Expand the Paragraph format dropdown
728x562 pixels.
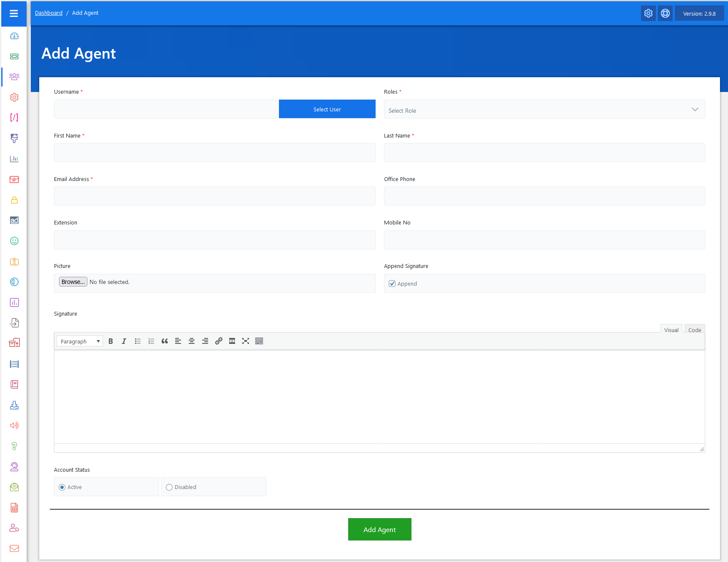pyautogui.click(x=80, y=341)
